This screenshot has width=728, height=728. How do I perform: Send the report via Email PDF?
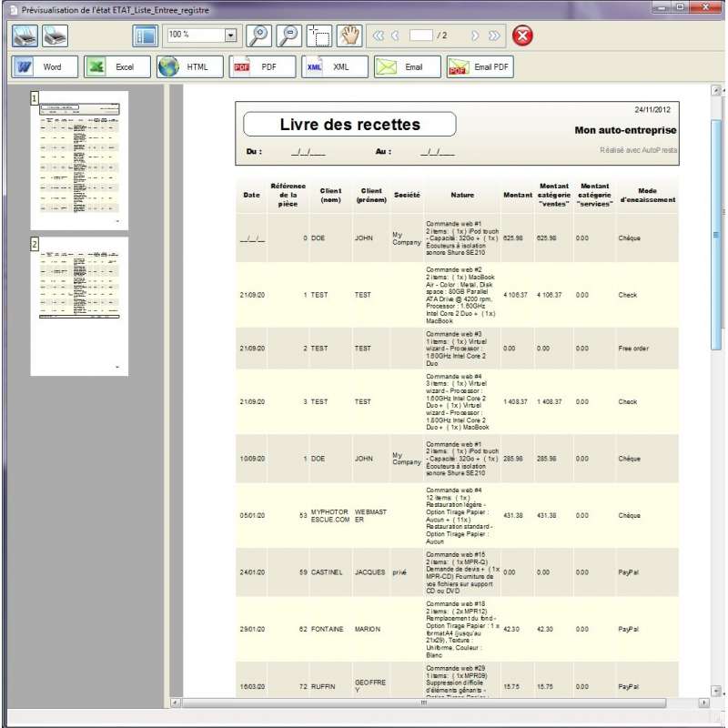click(480, 66)
